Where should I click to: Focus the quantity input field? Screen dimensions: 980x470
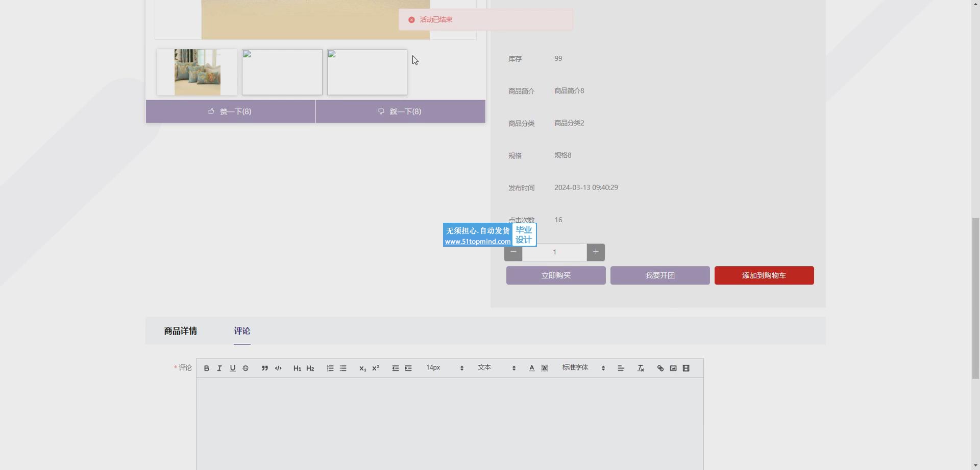554,252
